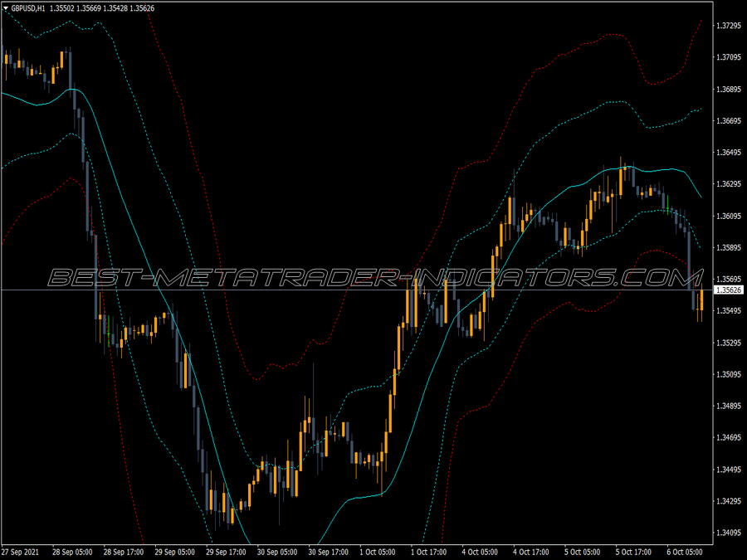Image resolution: width=747 pixels, height=560 pixels.
Task: Select the 28 Sep 17:00 time label
Action: click(x=124, y=552)
